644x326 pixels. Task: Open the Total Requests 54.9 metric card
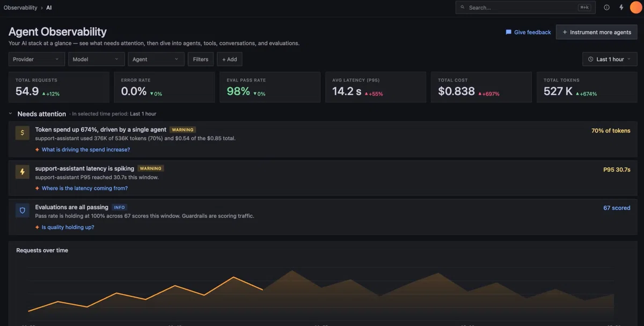tap(59, 87)
